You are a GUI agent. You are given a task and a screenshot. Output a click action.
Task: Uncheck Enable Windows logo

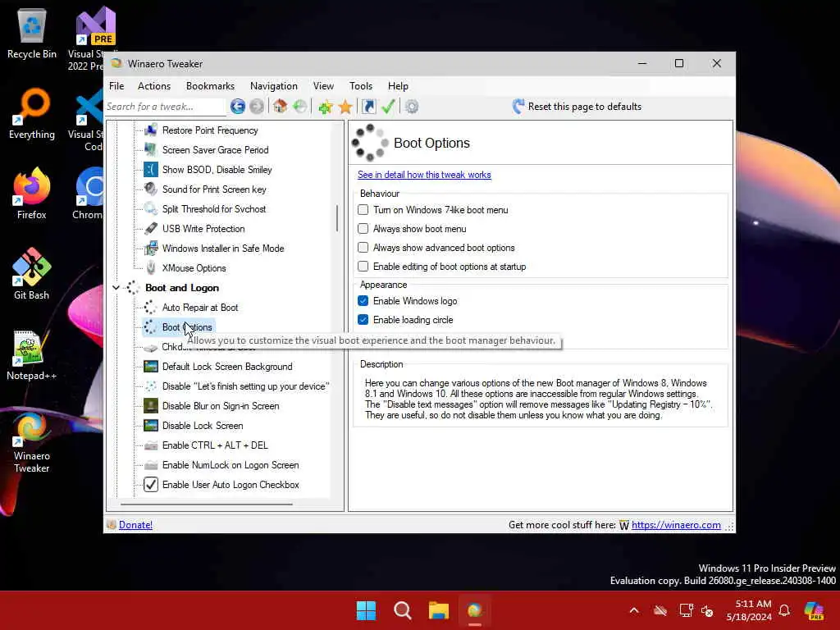tap(363, 301)
